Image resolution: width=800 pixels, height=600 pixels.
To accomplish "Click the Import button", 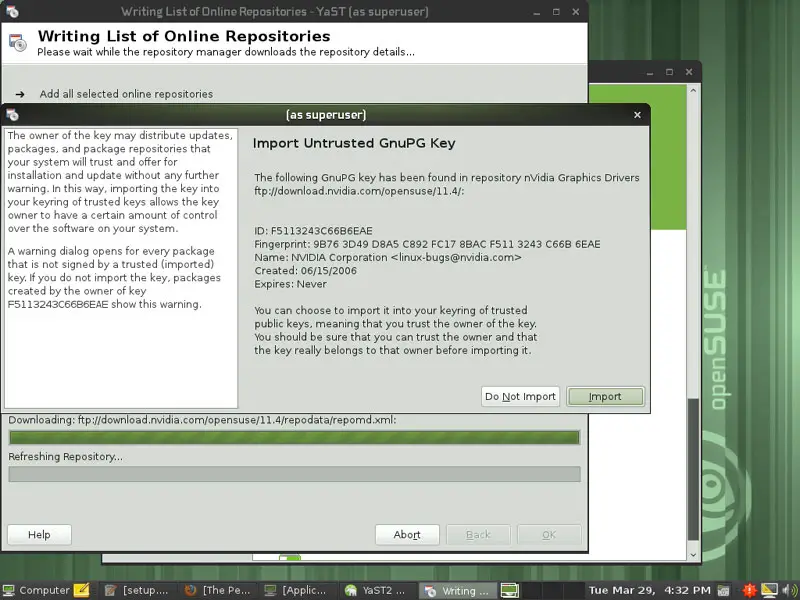I will tap(605, 396).
